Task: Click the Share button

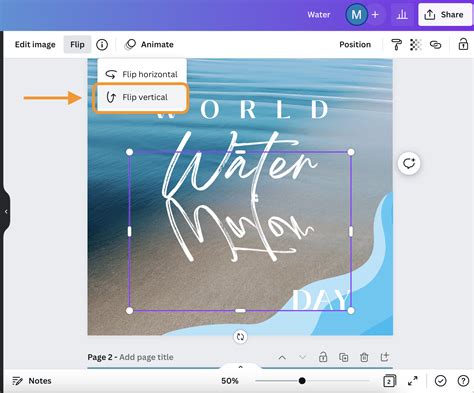Action: point(444,15)
